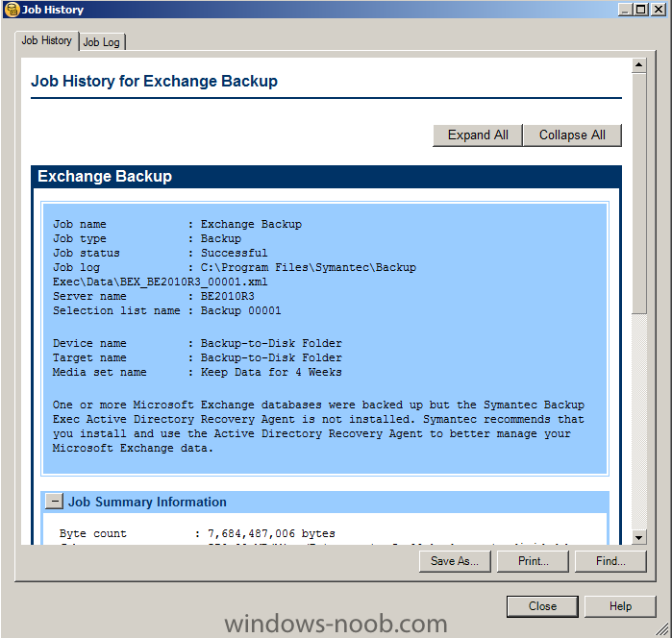Click the Server name BE2010R3 value

click(227, 296)
